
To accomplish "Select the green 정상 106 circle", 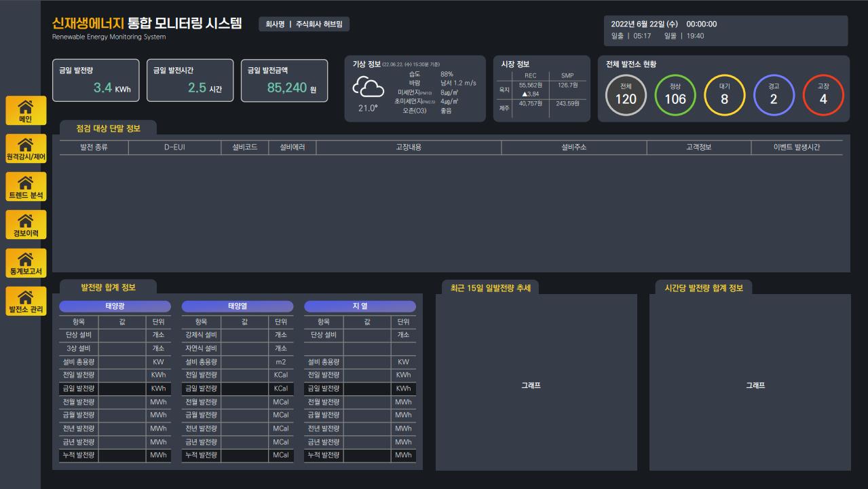I will [675, 95].
